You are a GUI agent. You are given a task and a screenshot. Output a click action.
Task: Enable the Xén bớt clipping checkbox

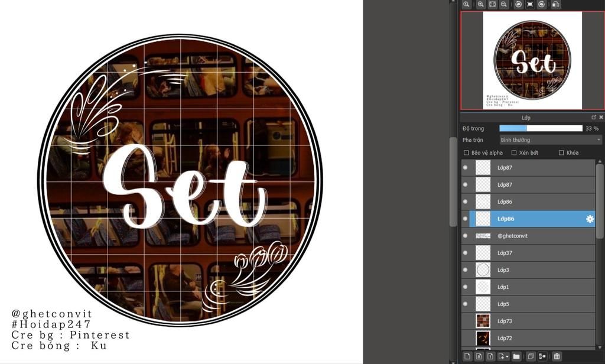point(514,153)
